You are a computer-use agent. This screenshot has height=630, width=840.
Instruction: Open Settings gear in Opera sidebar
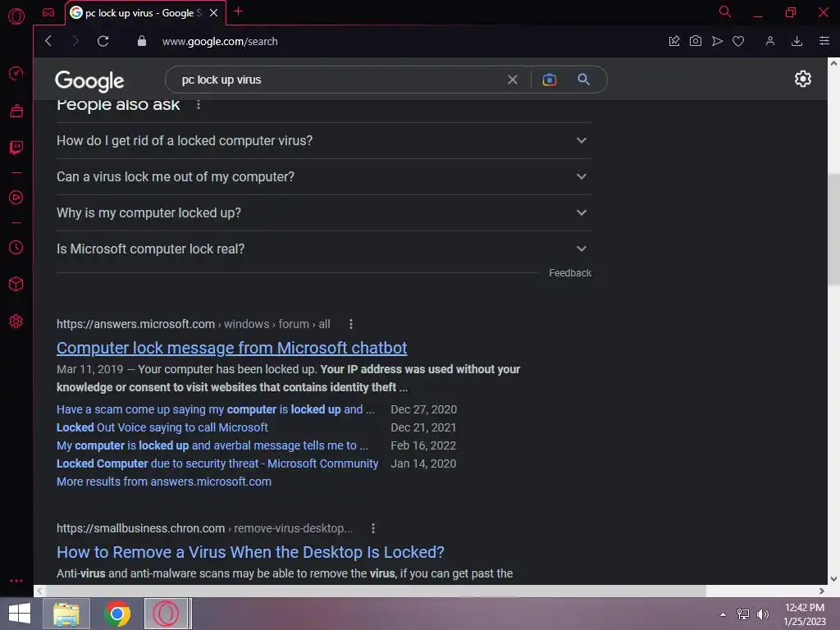pyautogui.click(x=16, y=321)
